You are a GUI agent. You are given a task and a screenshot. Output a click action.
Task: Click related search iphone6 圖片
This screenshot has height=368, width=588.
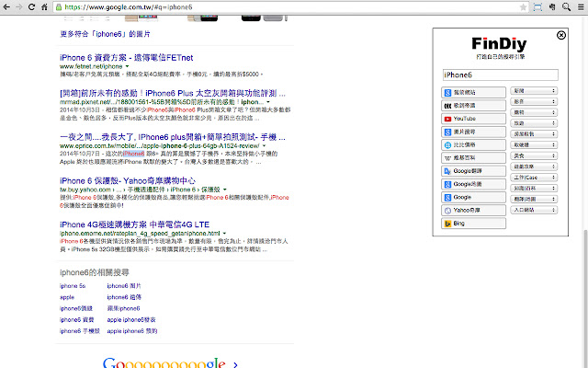tap(124, 286)
